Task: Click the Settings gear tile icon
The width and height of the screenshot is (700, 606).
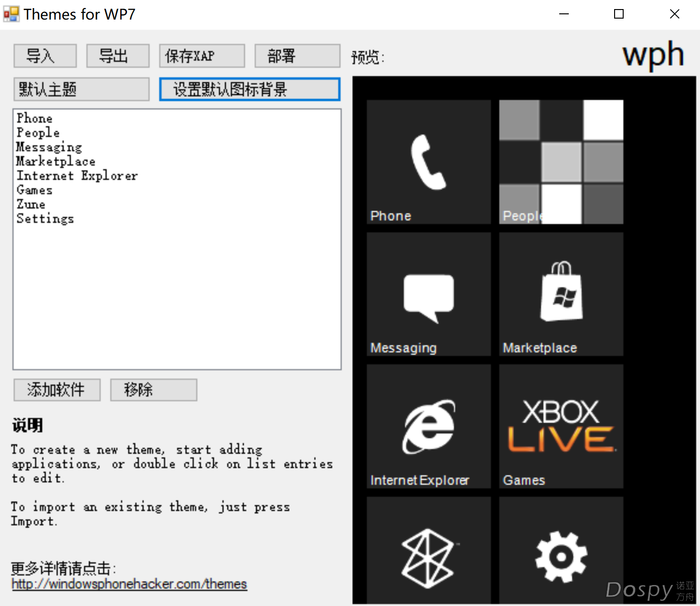Action: (x=561, y=557)
